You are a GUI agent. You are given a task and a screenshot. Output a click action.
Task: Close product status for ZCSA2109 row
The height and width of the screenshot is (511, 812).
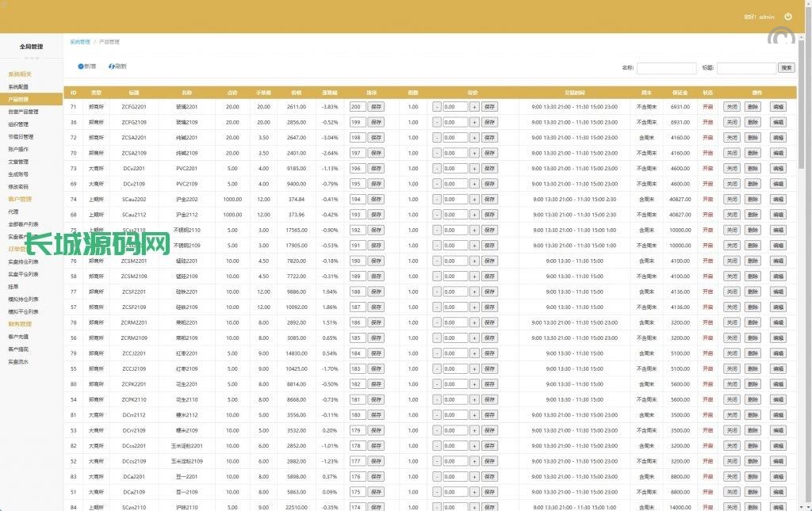(731, 153)
